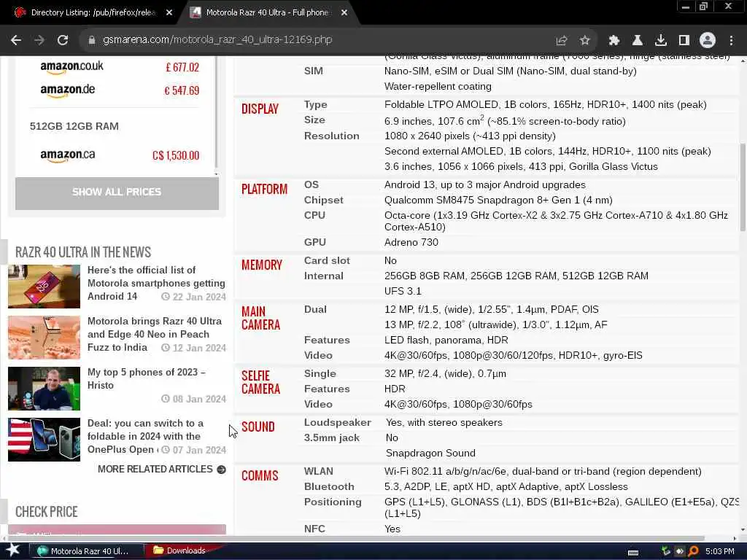The image size is (747, 560).
Task: Open the amazon.de price offer
Action: 119,90
